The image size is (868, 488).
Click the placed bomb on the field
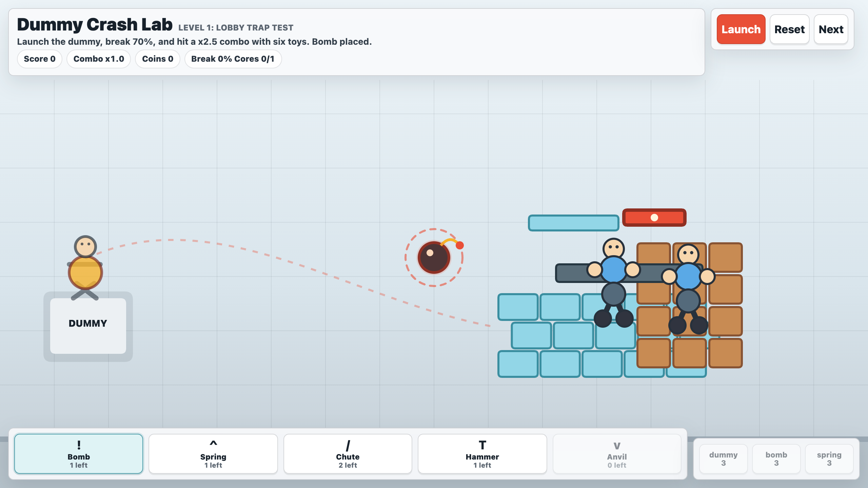click(x=434, y=257)
